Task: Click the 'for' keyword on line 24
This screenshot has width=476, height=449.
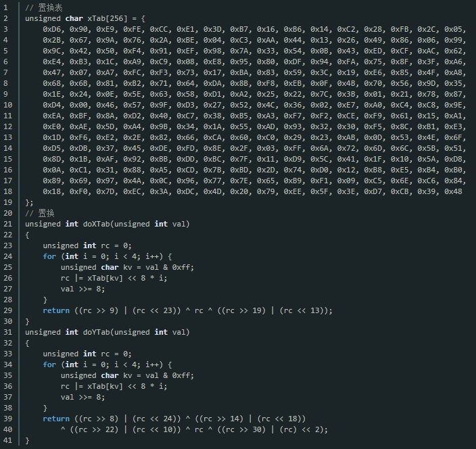Action: [49, 256]
